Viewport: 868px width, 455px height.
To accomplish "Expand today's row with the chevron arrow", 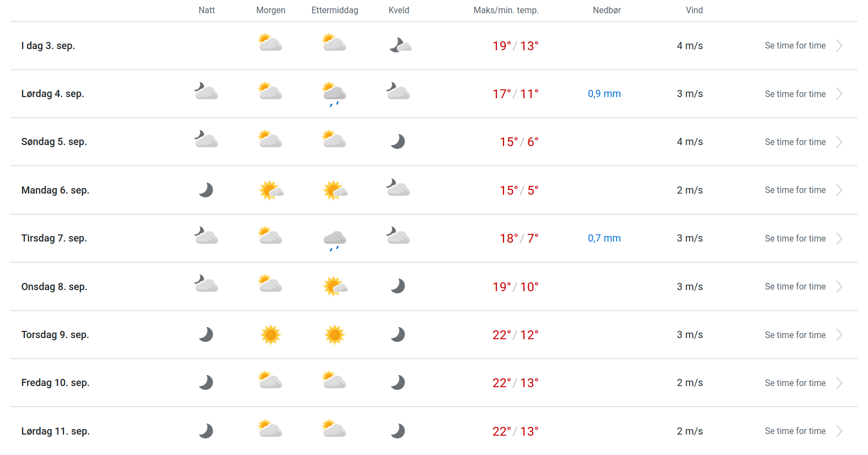I will [839, 46].
